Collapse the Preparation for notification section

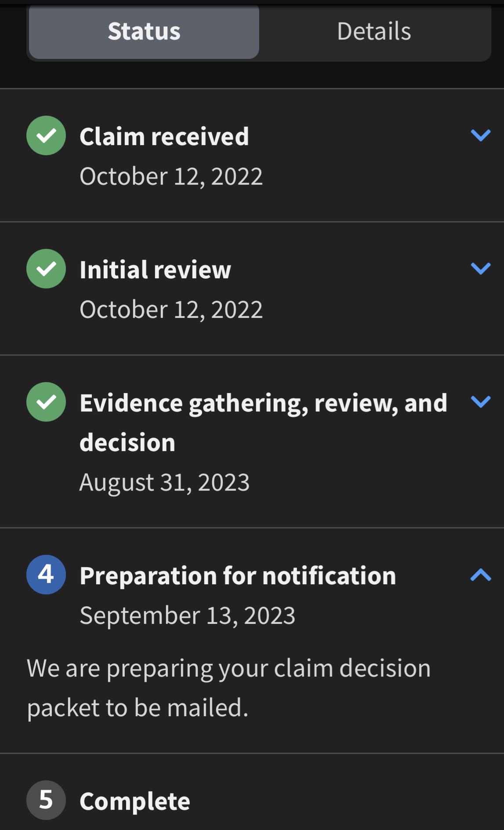480,575
